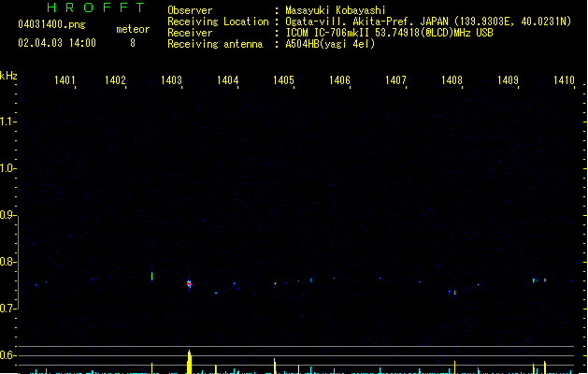
Task: Click the 0.8 kHz frequency label
Action: pos(7,262)
